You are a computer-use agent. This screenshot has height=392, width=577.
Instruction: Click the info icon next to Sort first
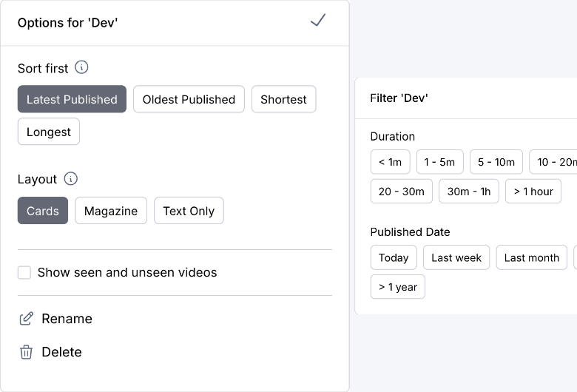[x=82, y=67]
